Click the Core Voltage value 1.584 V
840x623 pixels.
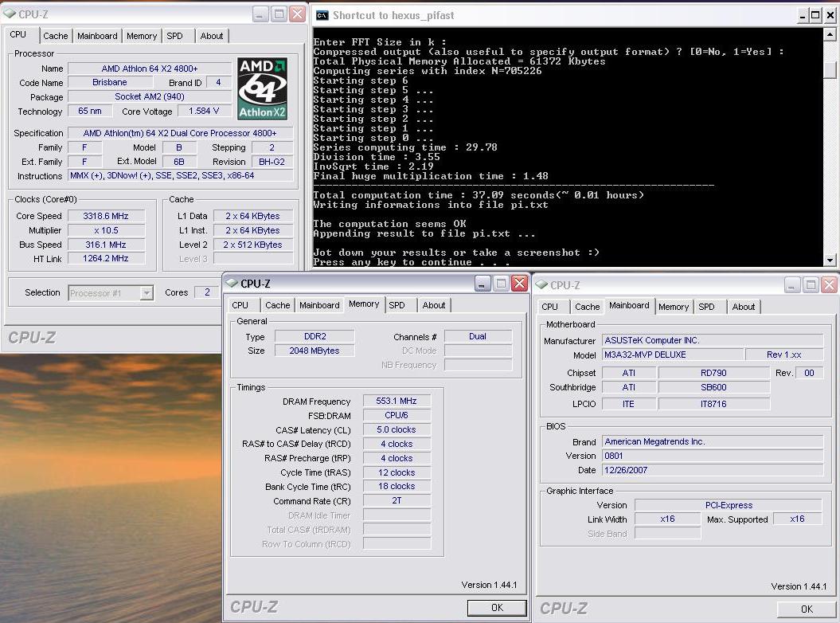[x=204, y=111]
